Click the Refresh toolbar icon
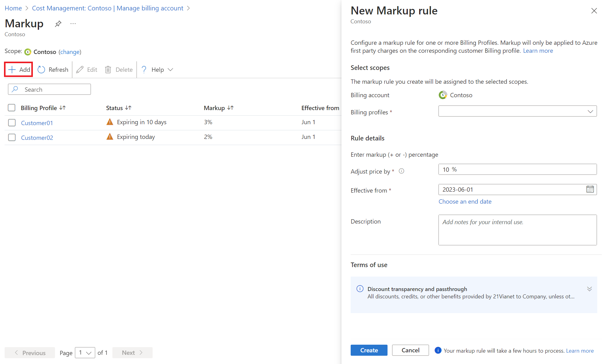604x364 pixels. click(41, 70)
